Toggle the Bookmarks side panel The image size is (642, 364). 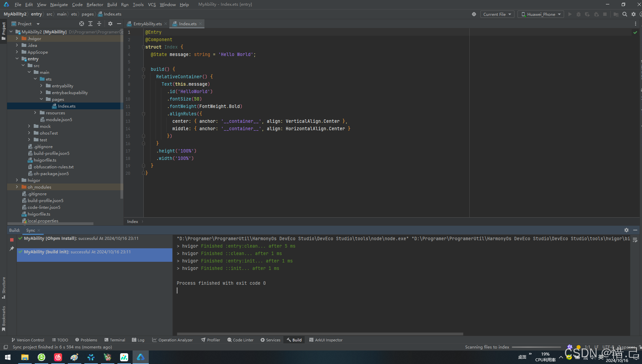pyautogui.click(x=4, y=318)
